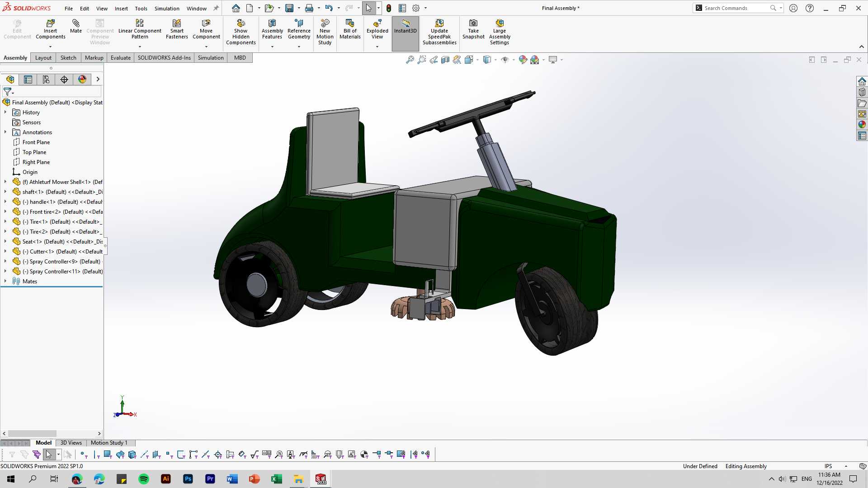Open ConfigurationManager panel tab

point(46,80)
